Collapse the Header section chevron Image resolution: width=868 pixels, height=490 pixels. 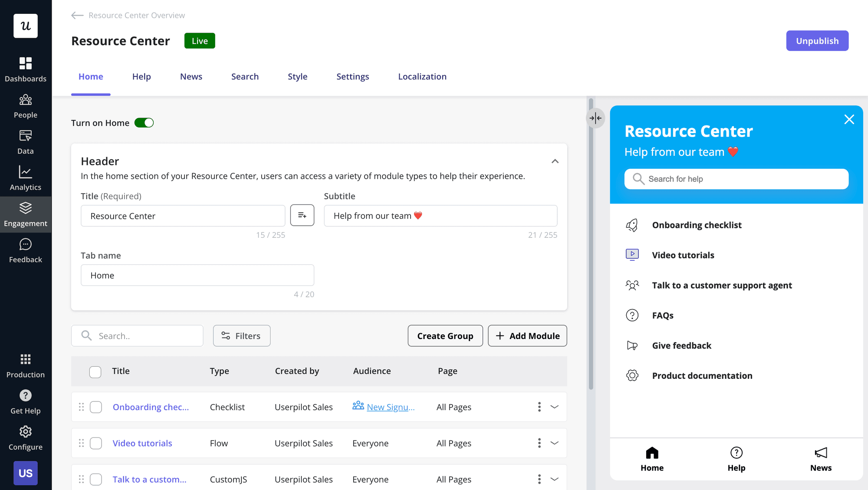click(555, 161)
